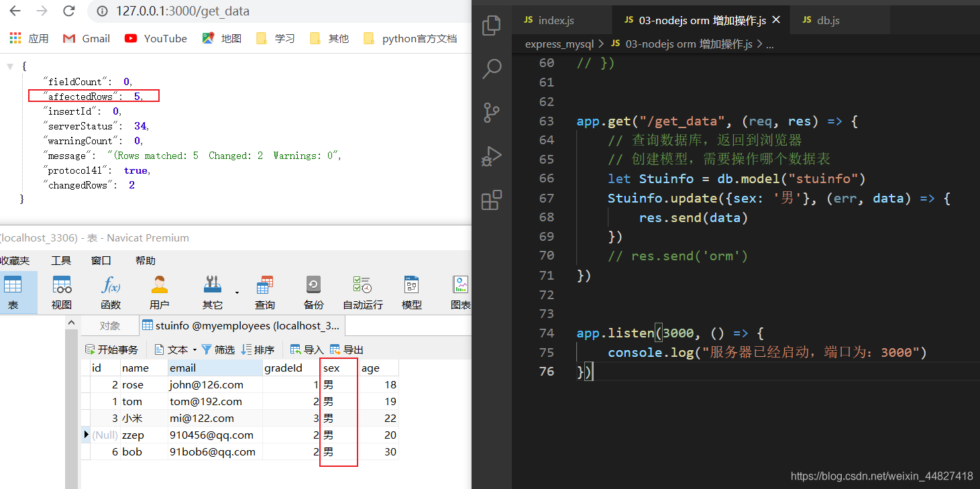Click express_mysql breadcrumb
Image resolution: width=980 pixels, height=489 pixels.
(x=559, y=44)
